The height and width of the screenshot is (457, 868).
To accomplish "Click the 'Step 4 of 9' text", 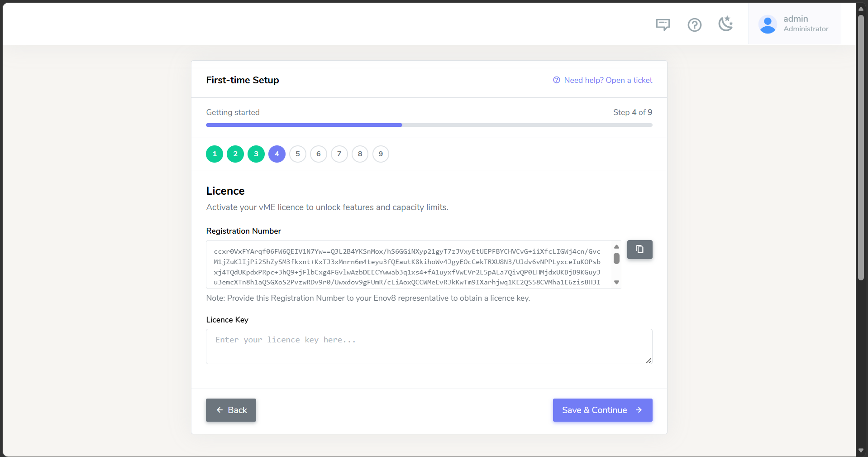I will (x=633, y=112).
